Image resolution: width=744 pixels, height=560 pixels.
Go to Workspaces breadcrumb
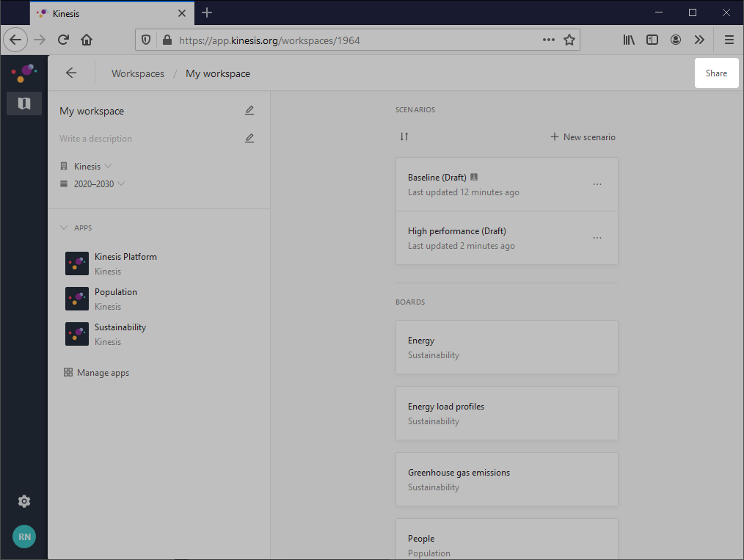[x=138, y=73]
